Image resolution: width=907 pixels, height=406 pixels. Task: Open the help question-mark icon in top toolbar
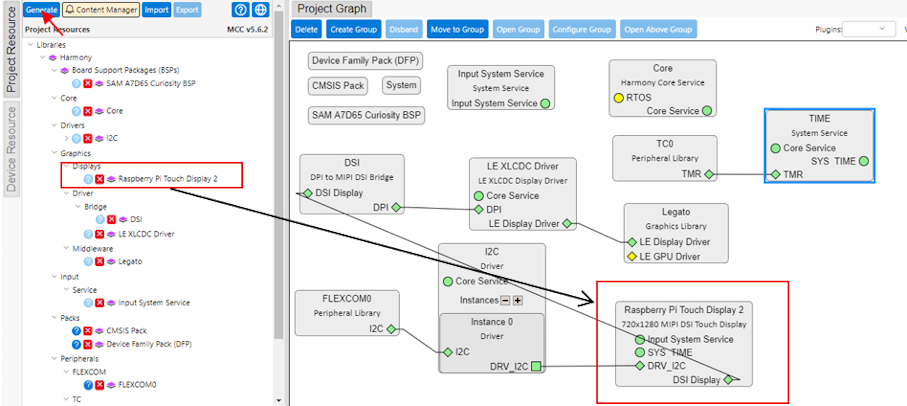pyautogui.click(x=240, y=10)
